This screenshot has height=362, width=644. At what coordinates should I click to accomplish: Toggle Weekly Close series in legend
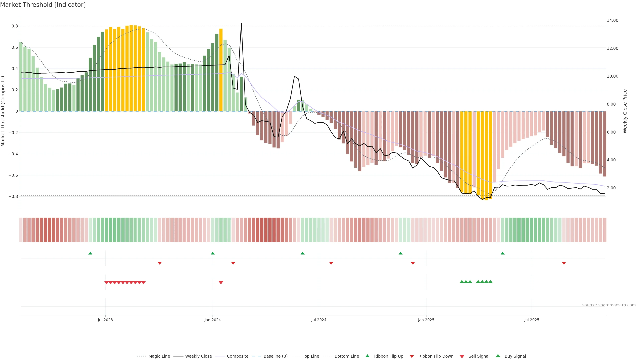pos(198,356)
